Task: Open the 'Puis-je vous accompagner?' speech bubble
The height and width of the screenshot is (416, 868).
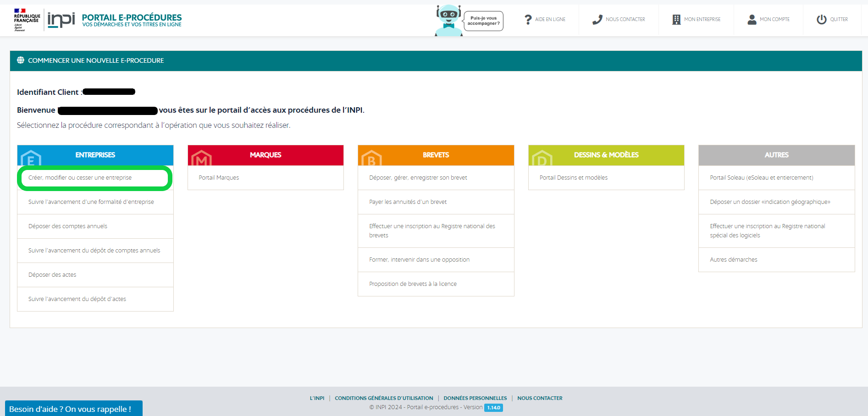Action: click(x=484, y=21)
